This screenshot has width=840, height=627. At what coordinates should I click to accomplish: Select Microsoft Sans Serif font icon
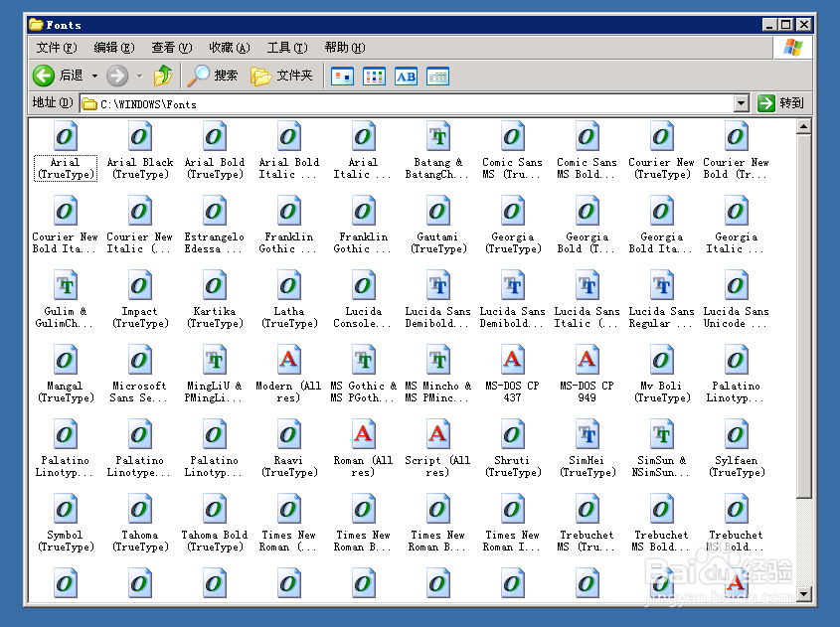tap(140, 360)
